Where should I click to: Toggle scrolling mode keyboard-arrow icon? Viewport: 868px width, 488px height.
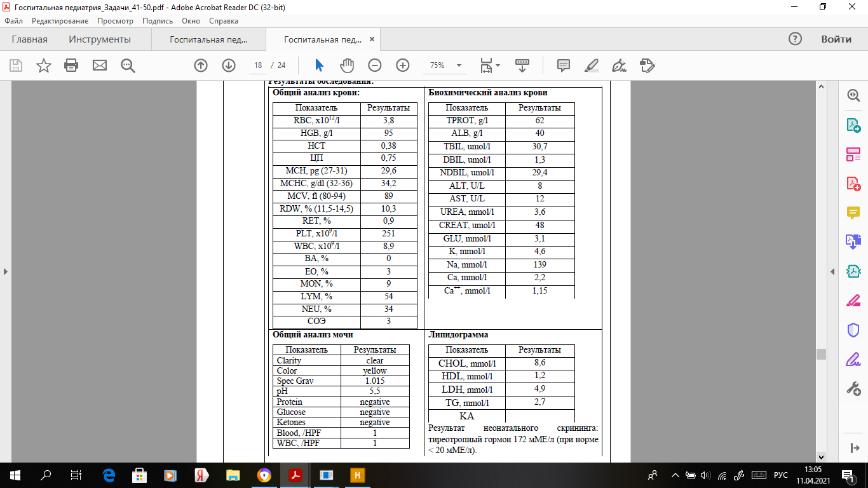click(x=522, y=65)
